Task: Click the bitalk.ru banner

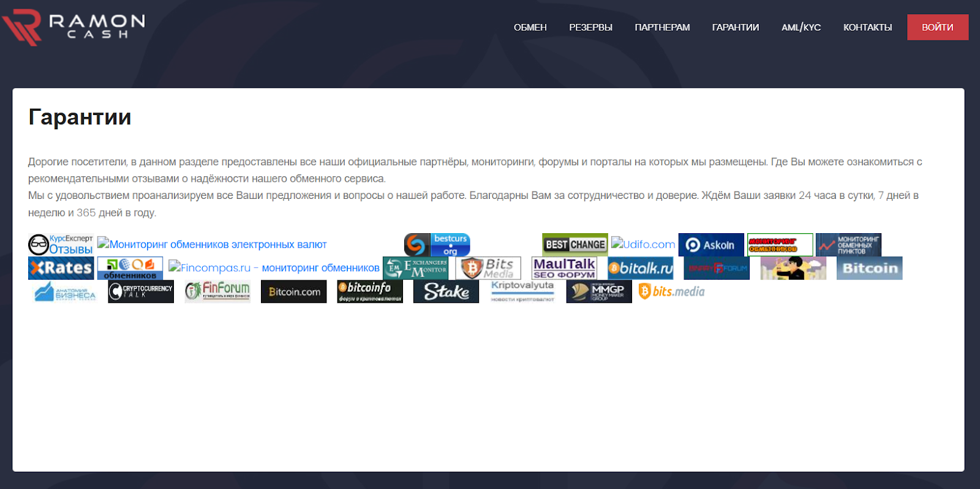Action: click(x=641, y=268)
